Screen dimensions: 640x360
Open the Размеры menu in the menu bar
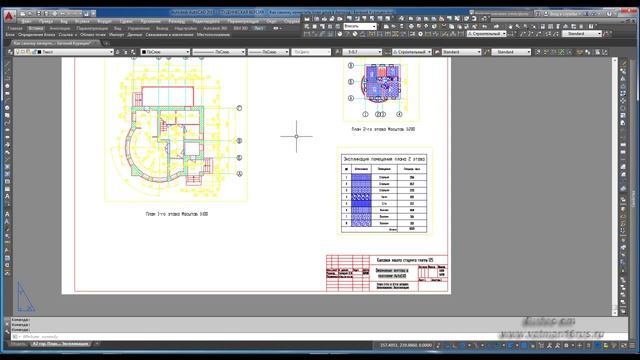pos(176,21)
